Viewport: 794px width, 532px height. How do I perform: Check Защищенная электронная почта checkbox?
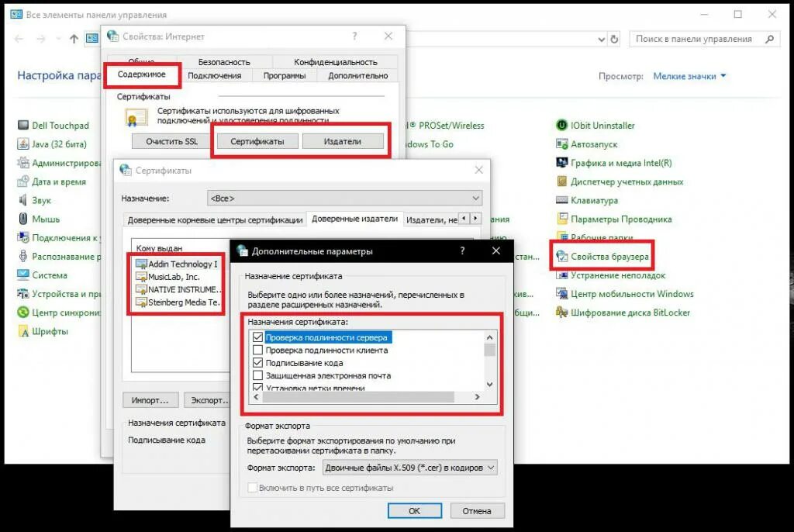point(257,375)
